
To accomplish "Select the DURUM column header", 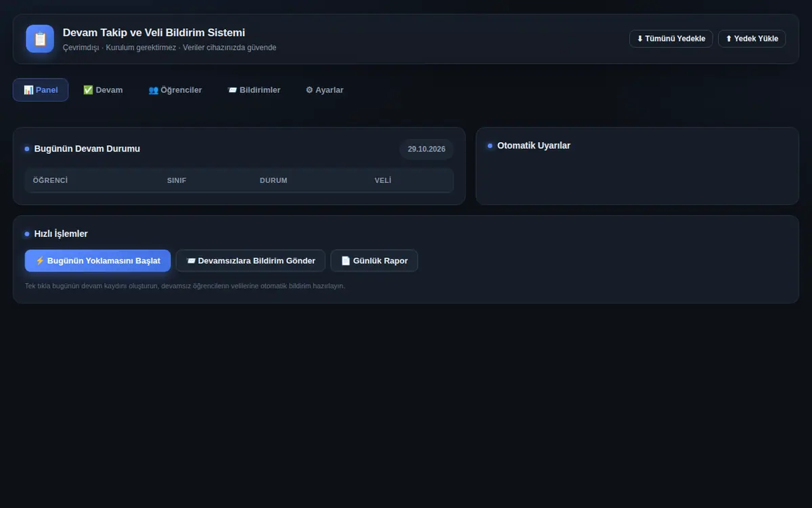I will 273,181.
